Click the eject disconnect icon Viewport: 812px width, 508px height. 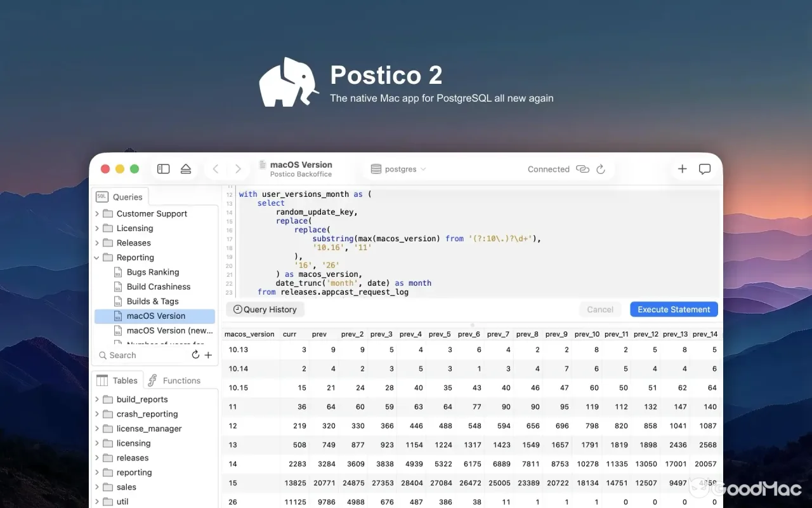[186, 169]
